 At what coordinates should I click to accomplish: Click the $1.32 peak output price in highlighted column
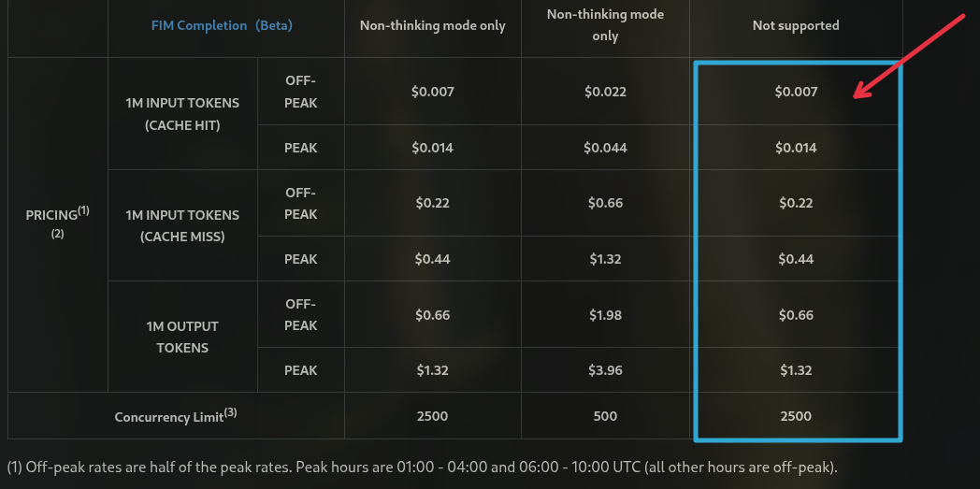(x=796, y=370)
